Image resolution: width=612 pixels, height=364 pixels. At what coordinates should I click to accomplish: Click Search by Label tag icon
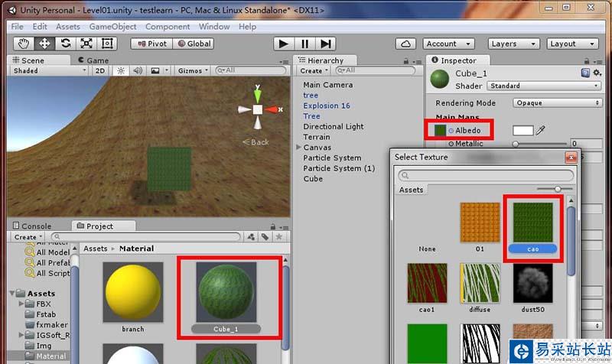(265, 237)
